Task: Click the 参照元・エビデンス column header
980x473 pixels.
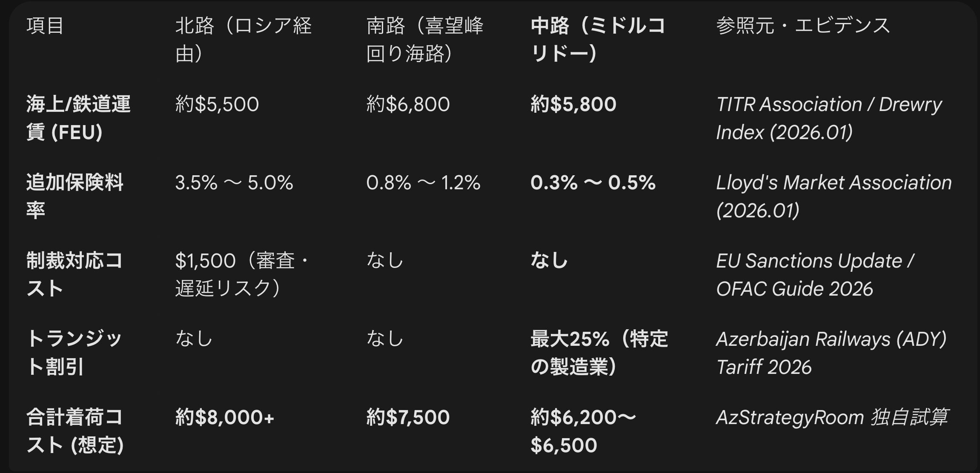Action: point(803,26)
